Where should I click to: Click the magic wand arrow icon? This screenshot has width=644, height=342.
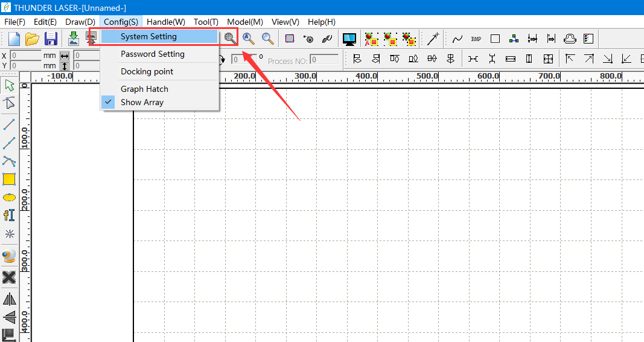433,39
